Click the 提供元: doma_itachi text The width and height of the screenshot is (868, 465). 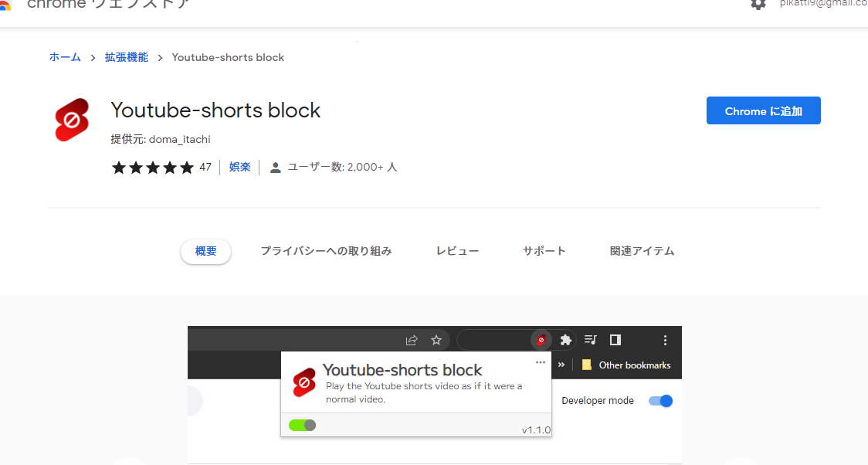161,139
